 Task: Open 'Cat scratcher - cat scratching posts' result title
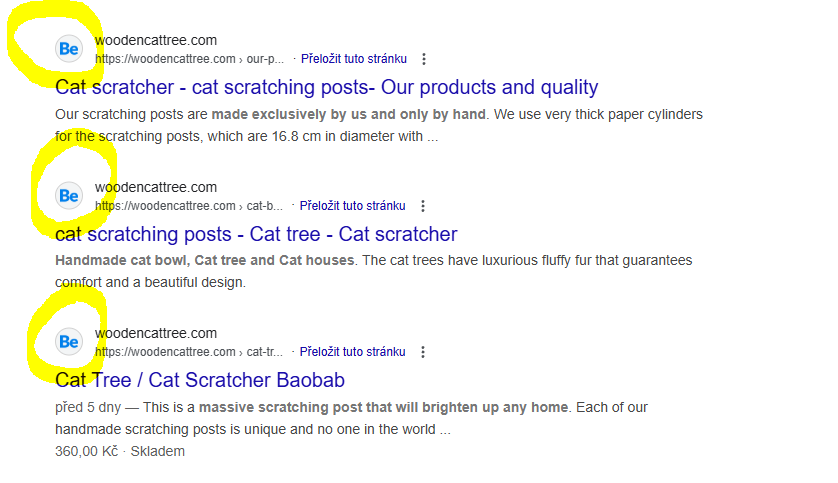click(x=326, y=87)
